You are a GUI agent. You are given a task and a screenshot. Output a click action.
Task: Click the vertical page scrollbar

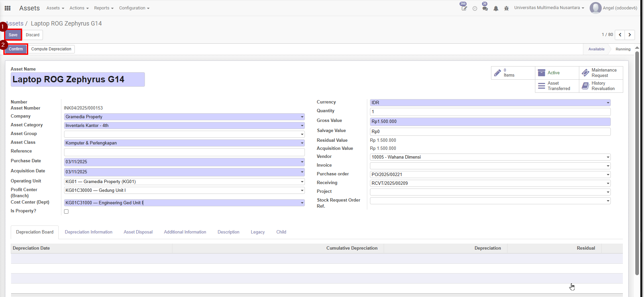point(637,161)
